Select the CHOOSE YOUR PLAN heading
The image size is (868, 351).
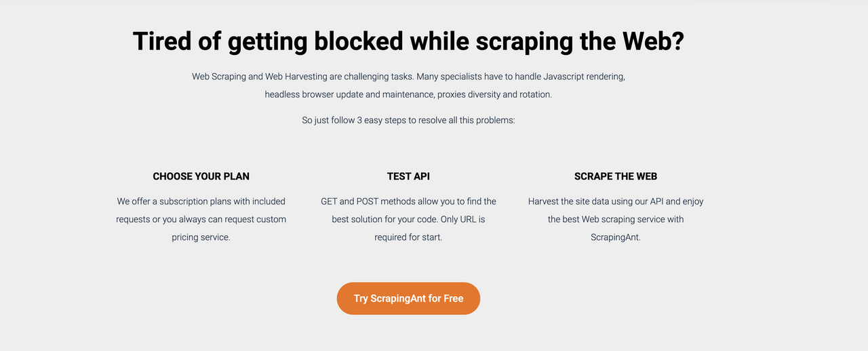click(201, 176)
